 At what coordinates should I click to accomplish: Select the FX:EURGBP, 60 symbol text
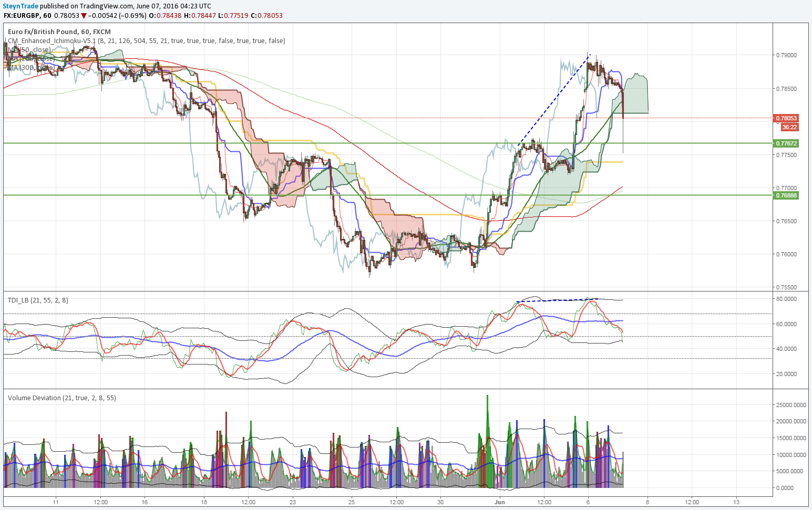point(27,15)
